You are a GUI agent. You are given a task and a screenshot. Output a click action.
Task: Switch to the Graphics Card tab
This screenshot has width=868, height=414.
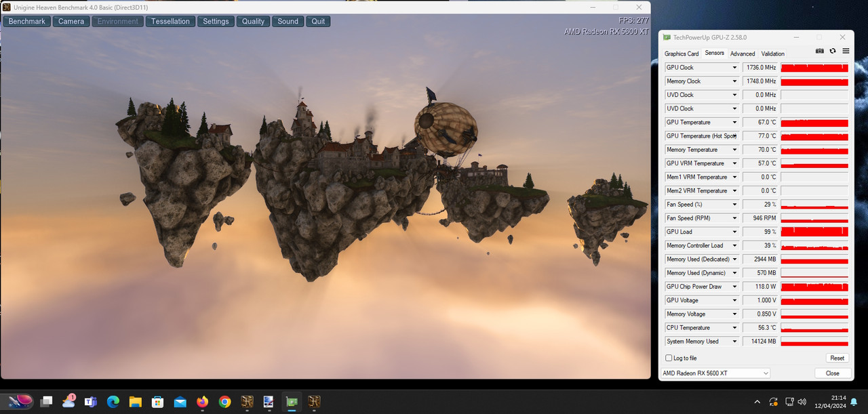(682, 54)
